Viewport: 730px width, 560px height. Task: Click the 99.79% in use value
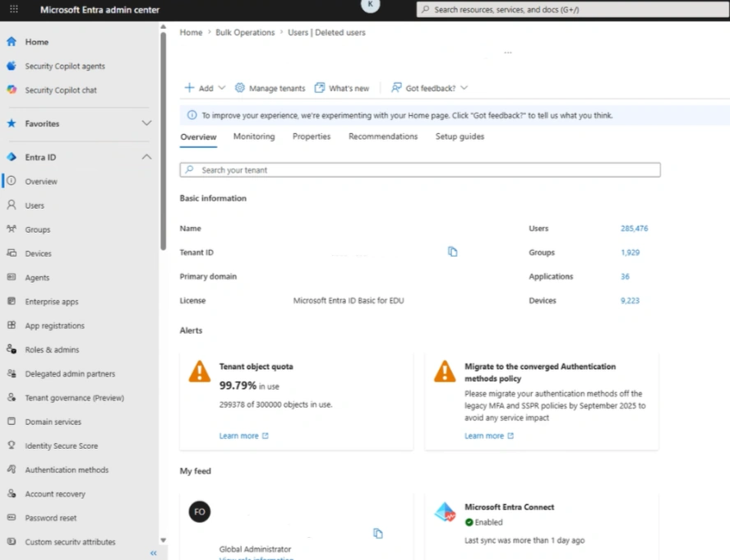(x=249, y=386)
